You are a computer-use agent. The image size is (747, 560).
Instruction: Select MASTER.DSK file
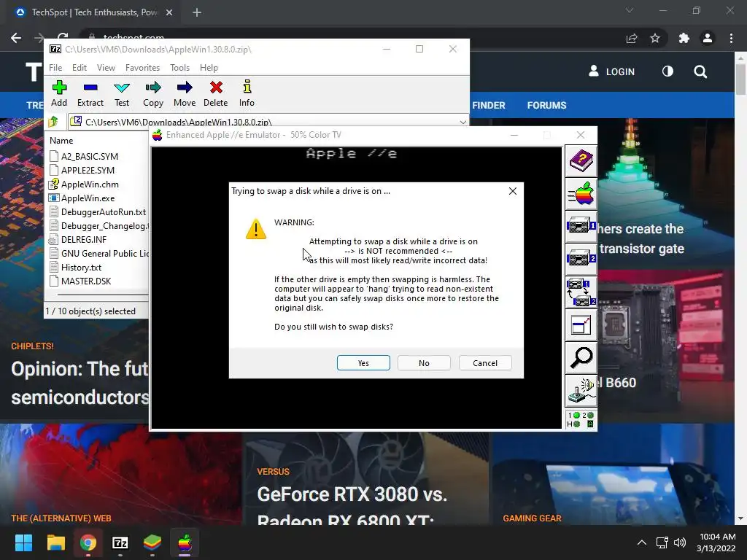click(86, 281)
